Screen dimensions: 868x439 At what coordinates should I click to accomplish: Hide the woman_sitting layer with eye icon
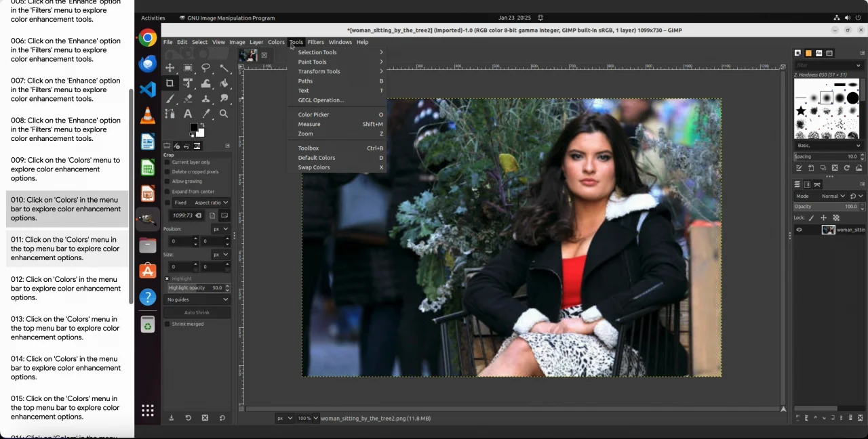799,230
